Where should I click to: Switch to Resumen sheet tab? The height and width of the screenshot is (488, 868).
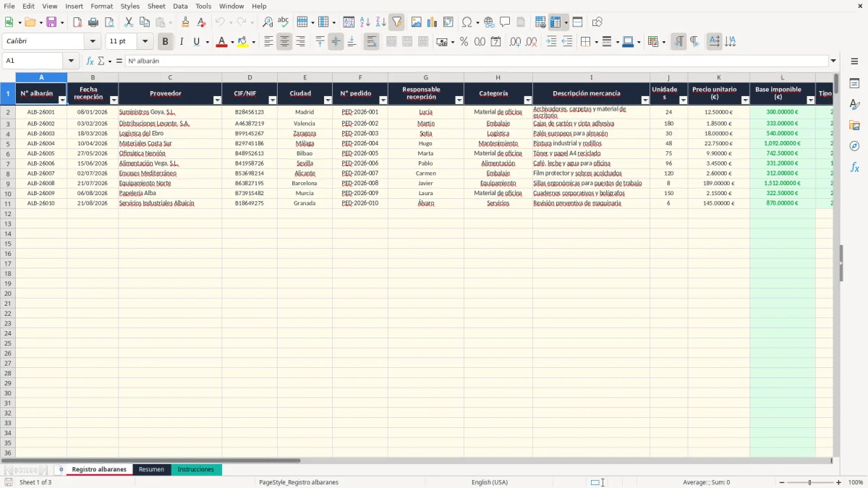[152, 469]
